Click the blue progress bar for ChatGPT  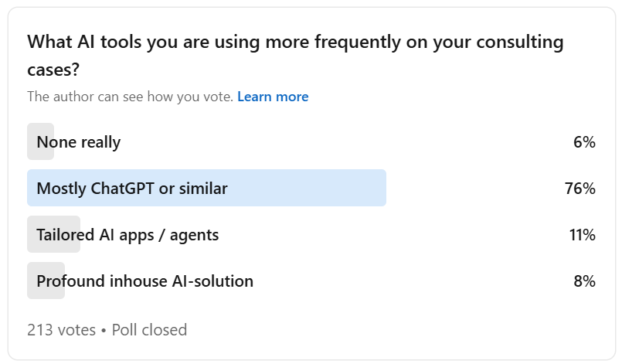click(x=206, y=188)
